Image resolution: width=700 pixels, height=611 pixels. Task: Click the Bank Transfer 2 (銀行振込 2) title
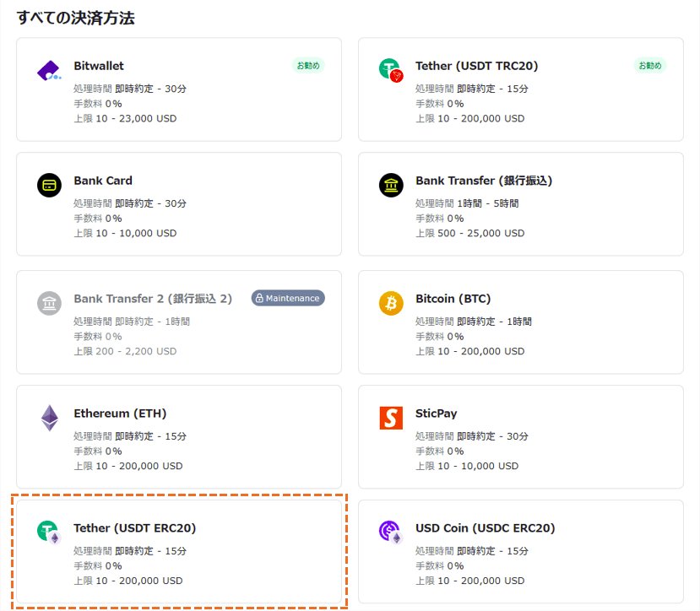(153, 299)
